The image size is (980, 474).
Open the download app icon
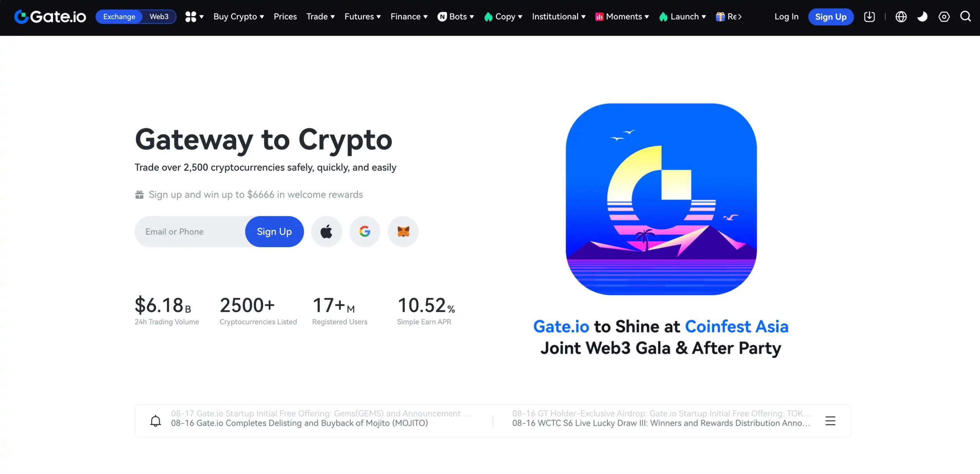coord(870,17)
